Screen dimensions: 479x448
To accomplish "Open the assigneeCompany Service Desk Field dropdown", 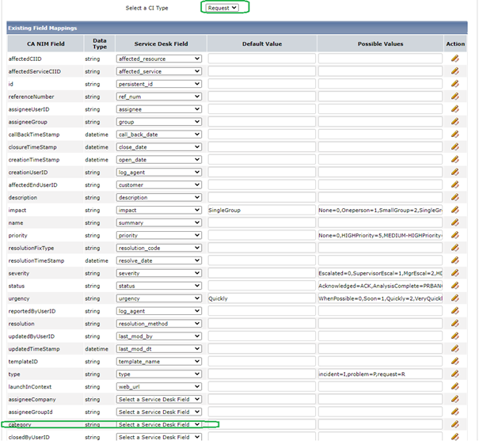I will (158, 400).
